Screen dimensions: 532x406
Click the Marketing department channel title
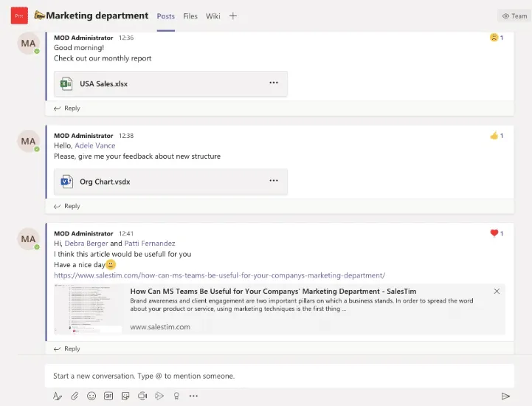point(97,16)
